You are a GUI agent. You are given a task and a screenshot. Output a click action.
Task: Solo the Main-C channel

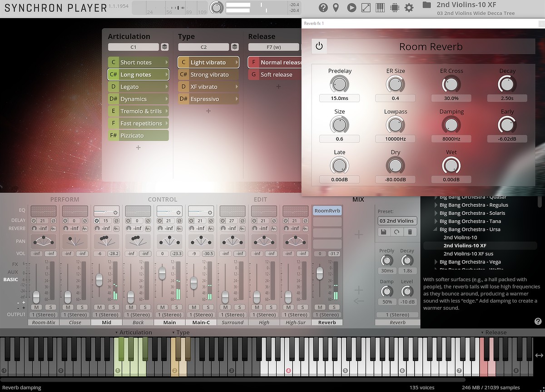208,308
